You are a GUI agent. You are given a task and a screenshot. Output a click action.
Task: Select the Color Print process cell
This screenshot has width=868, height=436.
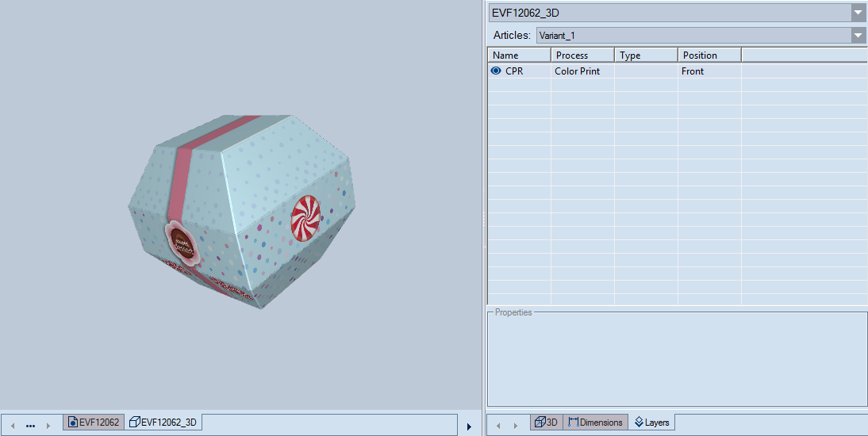click(582, 71)
